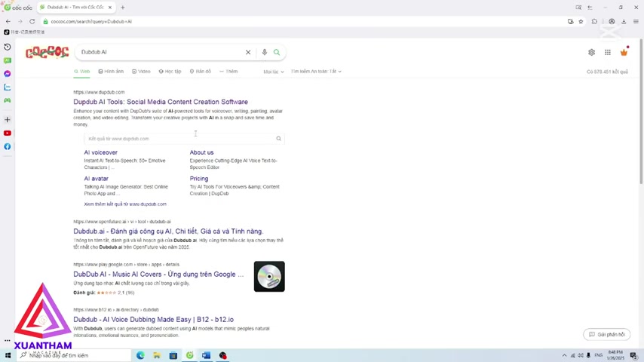Select the Web search tab
Image resolution: width=644 pixels, height=362 pixels.
[81, 72]
